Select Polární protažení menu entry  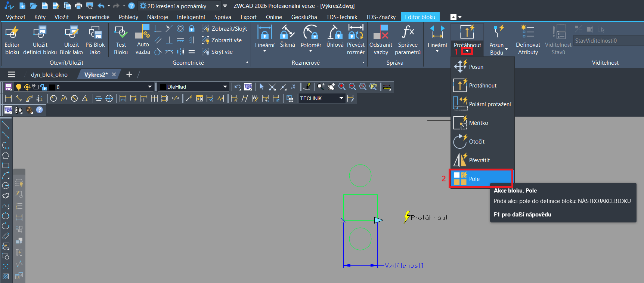click(483, 104)
